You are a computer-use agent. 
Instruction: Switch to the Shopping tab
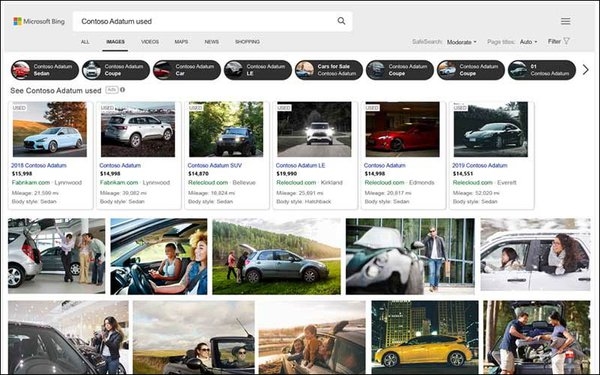point(247,42)
